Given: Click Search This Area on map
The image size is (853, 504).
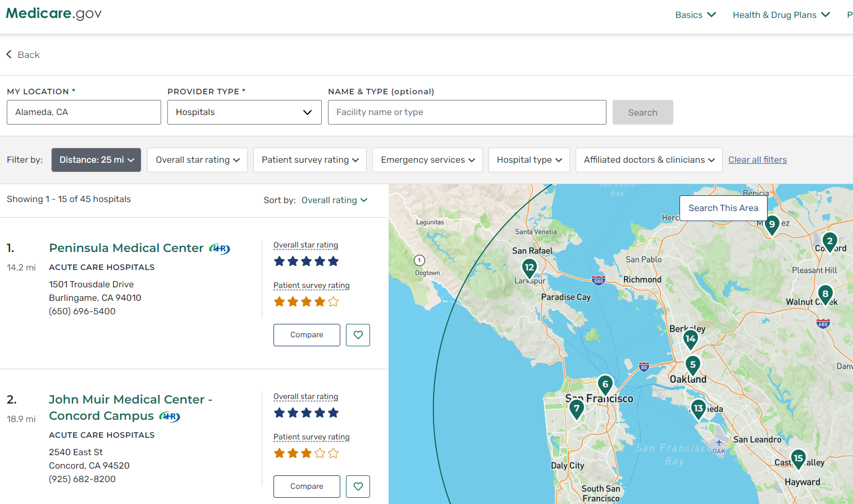Looking at the screenshot, I should click(x=723, y=208).
